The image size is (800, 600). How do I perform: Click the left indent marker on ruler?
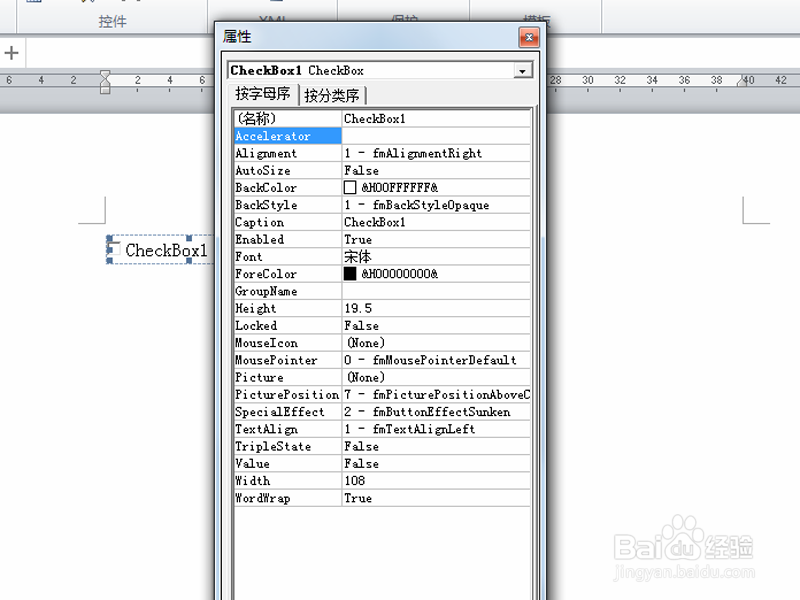tap(105, 82)
